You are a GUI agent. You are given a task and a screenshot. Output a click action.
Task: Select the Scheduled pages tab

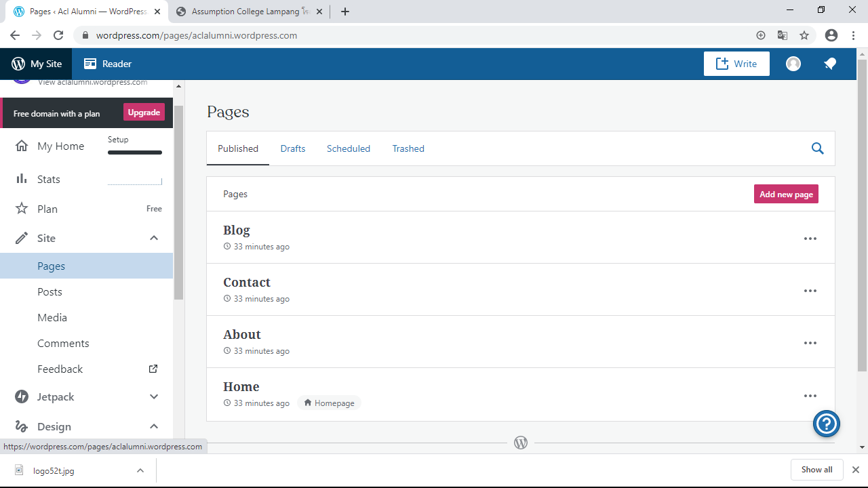click(349, 148)
